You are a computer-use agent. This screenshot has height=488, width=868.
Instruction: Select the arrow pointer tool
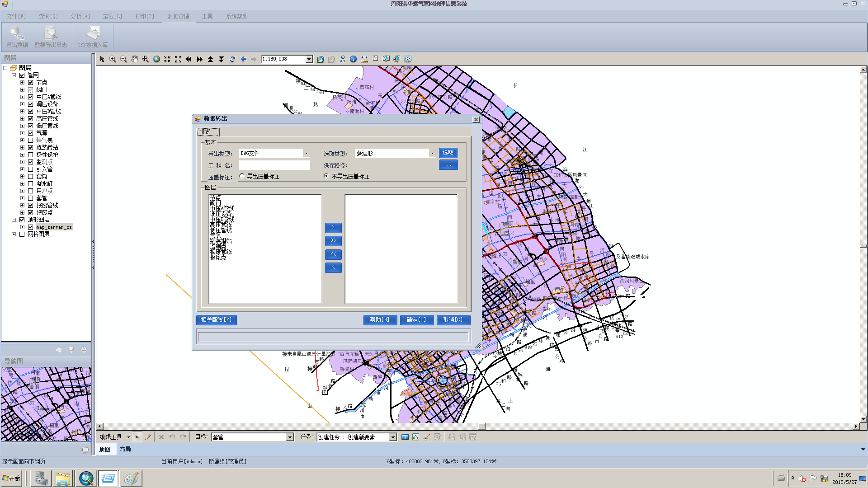pyautogui.click(x=102, y=59)
